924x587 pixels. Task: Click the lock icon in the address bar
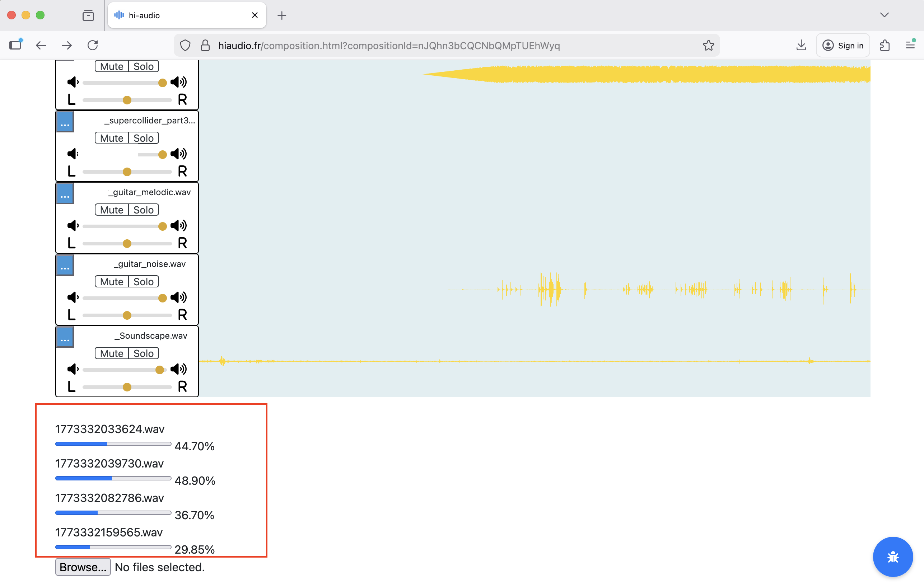pos(205,45)
